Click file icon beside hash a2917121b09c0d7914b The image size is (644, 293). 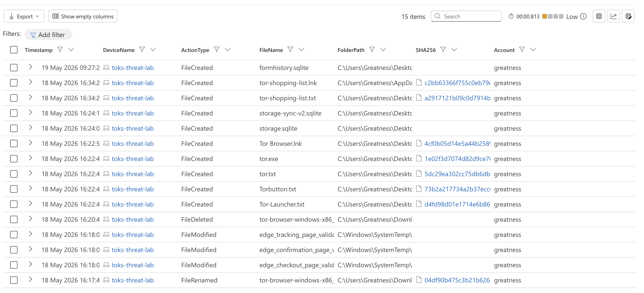(419, 98)
